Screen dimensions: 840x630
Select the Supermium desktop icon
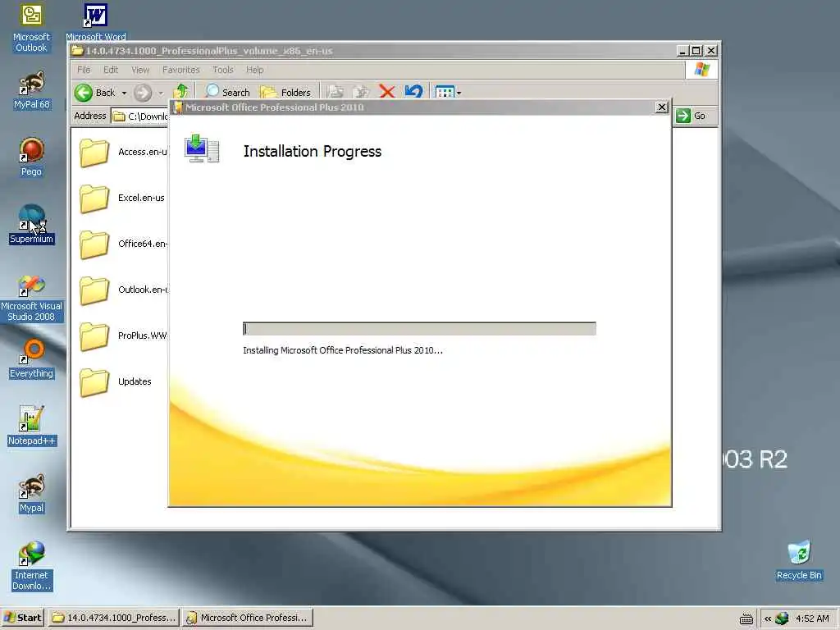(32, 224)
